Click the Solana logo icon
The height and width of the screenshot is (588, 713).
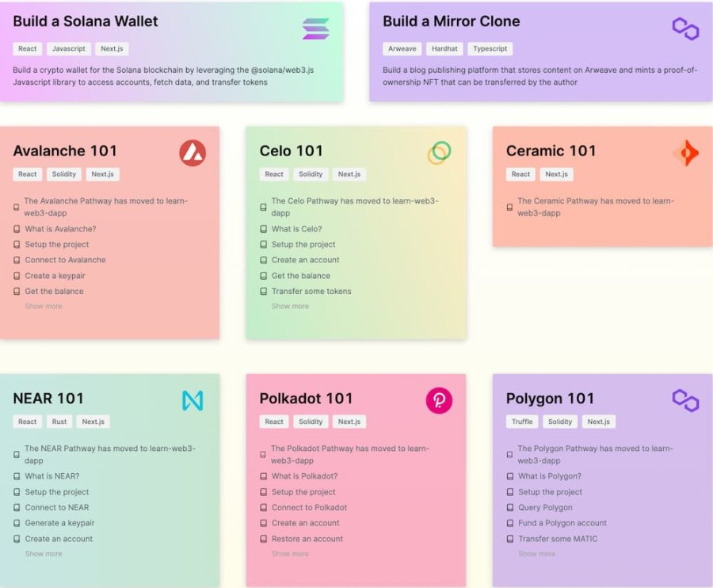(x=315, y=29)
